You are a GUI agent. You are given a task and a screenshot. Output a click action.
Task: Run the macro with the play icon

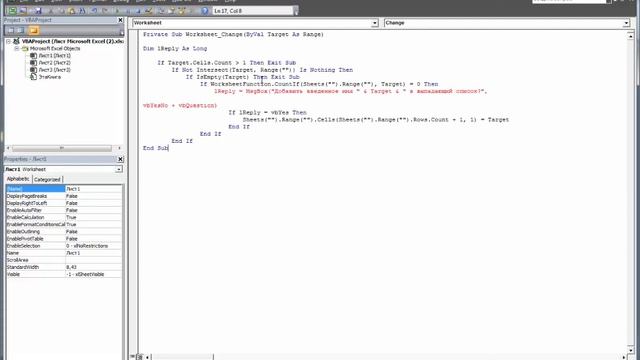(117, 11)
